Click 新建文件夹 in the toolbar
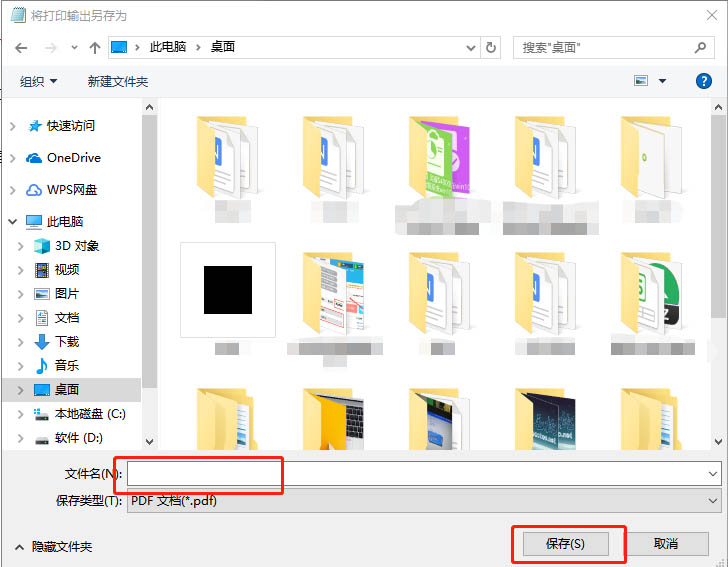The height and width of the screenshot is (567, 728). (117, 81)
